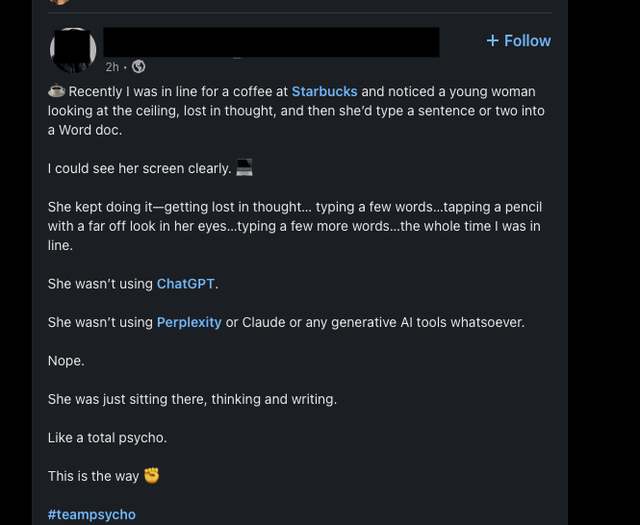The width and height of the screenshot is (640, 525).
Task: Click the 'Nope.' line of text
Action: tap(66, 361)
